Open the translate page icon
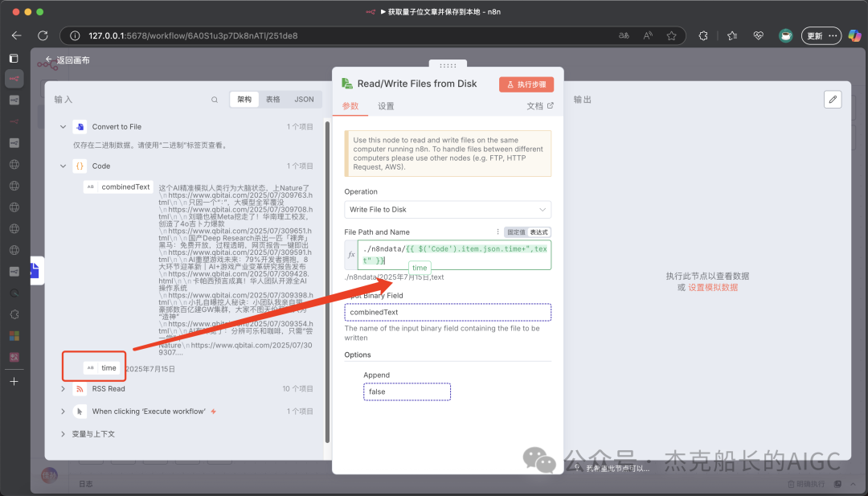This screenshot has width=868, height=496. point(624,35)
